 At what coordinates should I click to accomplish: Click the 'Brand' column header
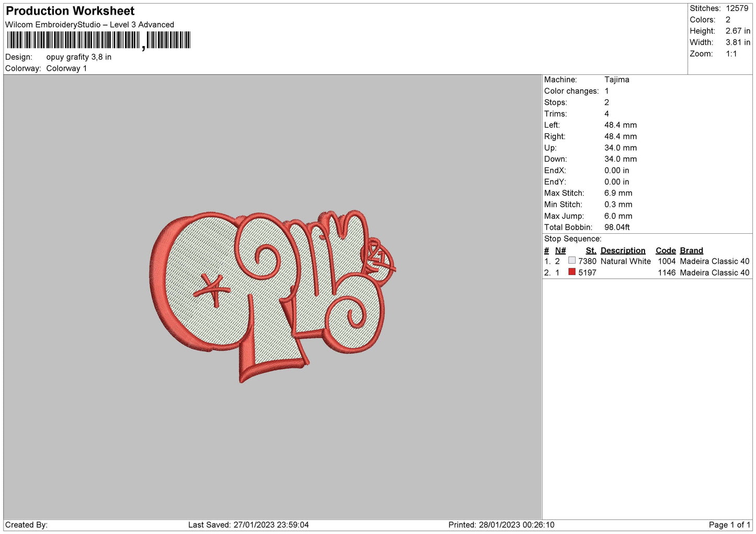click(x=691, y=251)
